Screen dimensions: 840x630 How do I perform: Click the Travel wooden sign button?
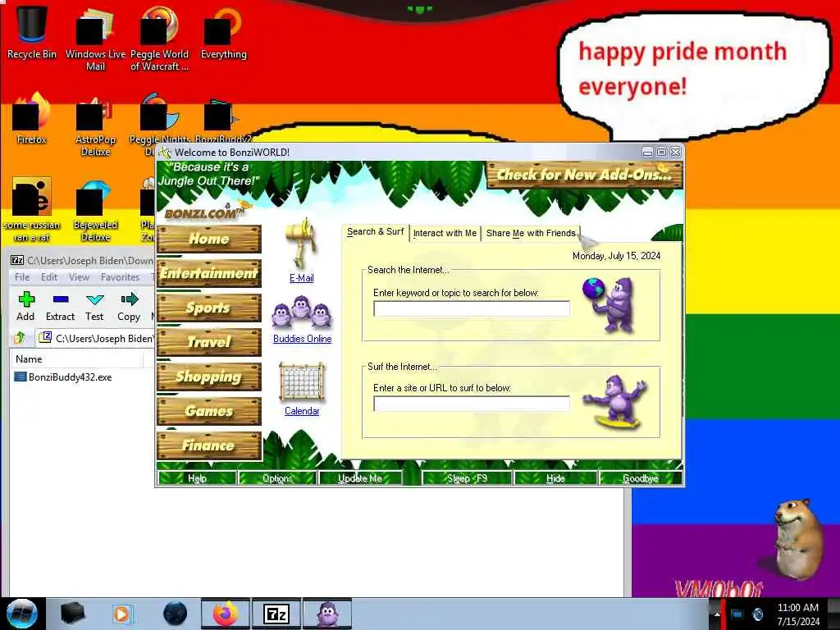[209, 342]
